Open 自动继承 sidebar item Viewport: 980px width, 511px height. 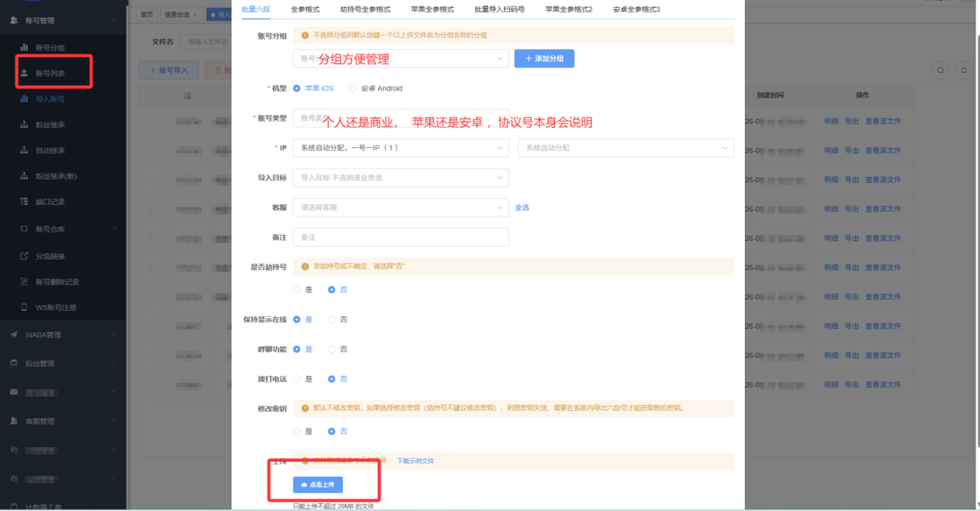point(50,150)
